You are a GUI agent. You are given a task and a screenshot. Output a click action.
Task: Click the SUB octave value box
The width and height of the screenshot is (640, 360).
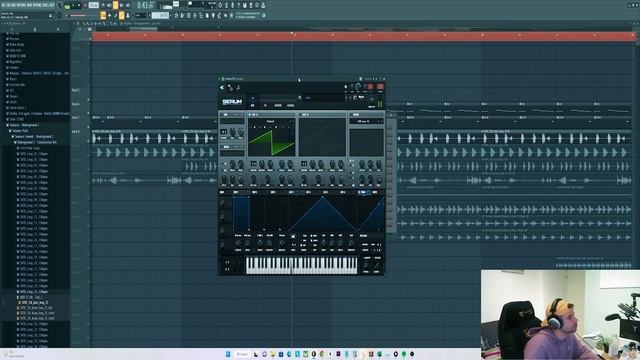pyautogui.click(x=224, y=132)
